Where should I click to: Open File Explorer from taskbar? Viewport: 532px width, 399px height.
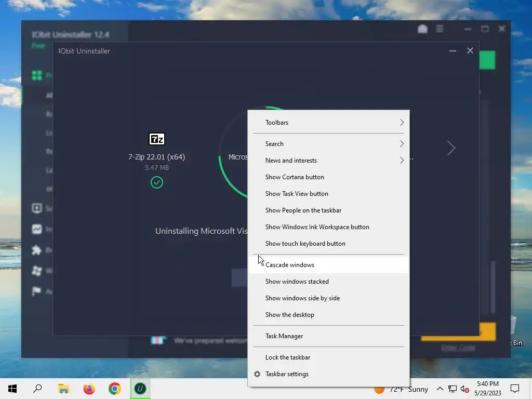point(63,389)
